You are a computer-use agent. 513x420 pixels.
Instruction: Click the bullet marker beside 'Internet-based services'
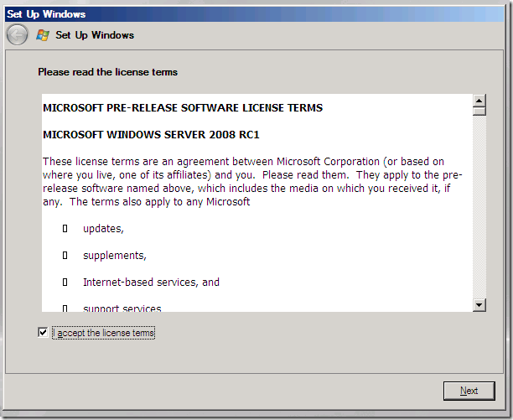pos(65,283)
